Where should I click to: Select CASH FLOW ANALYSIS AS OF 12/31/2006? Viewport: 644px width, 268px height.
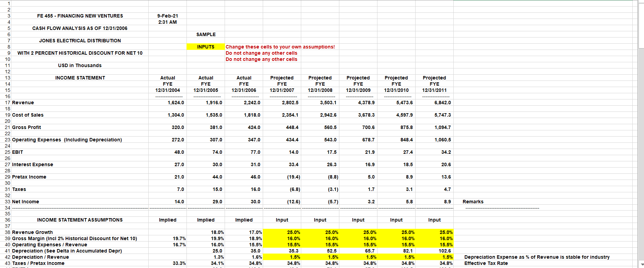tap(80, 28)
